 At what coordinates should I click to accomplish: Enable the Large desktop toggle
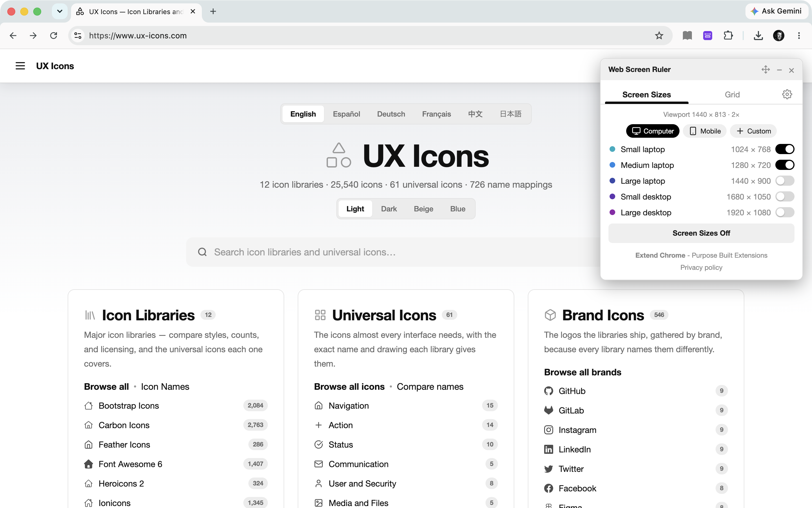click(784, 212)
